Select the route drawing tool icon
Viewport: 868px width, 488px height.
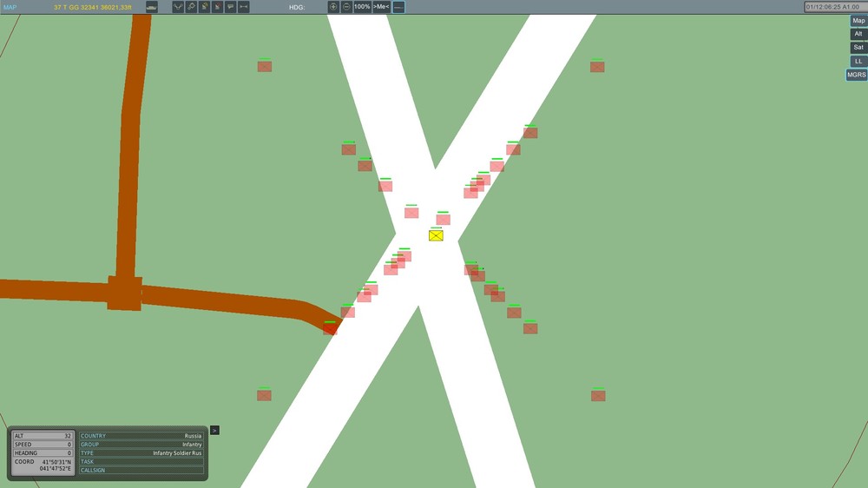(178, 7)
